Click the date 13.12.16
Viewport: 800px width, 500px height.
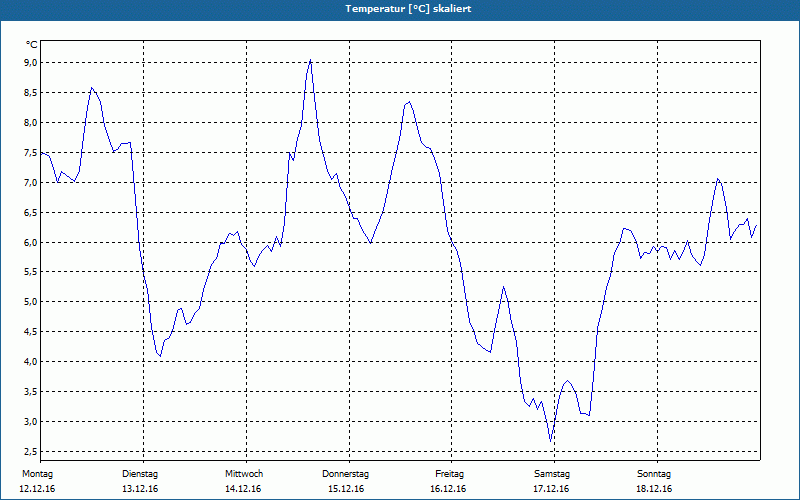[140, 489]
